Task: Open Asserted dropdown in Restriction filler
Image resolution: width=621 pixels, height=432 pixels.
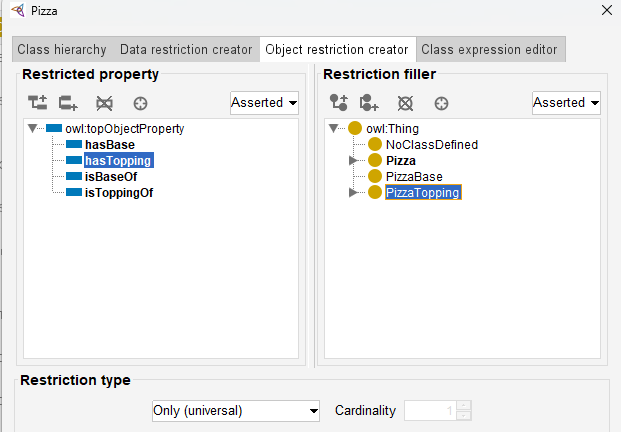Action: 566,103
